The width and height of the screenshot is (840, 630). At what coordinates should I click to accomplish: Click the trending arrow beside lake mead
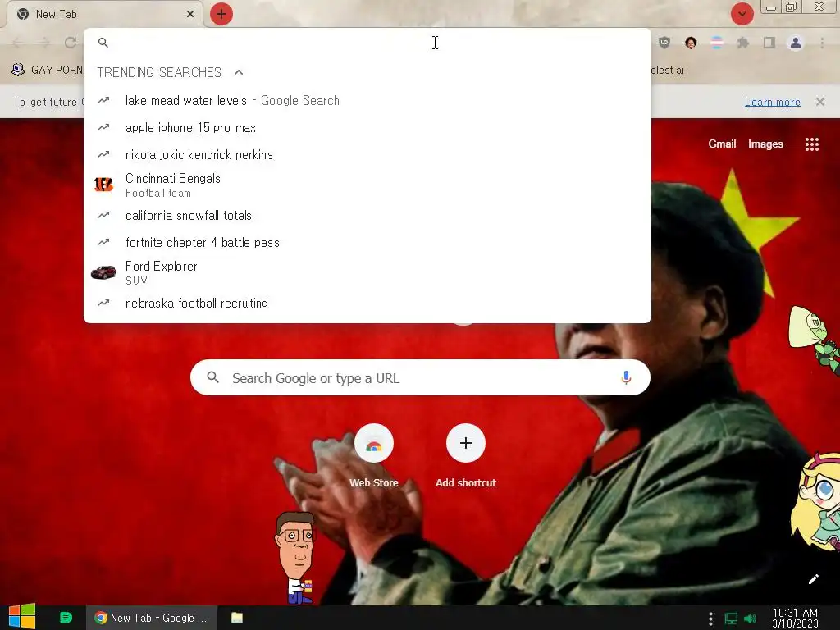click(x=103, y=100)
